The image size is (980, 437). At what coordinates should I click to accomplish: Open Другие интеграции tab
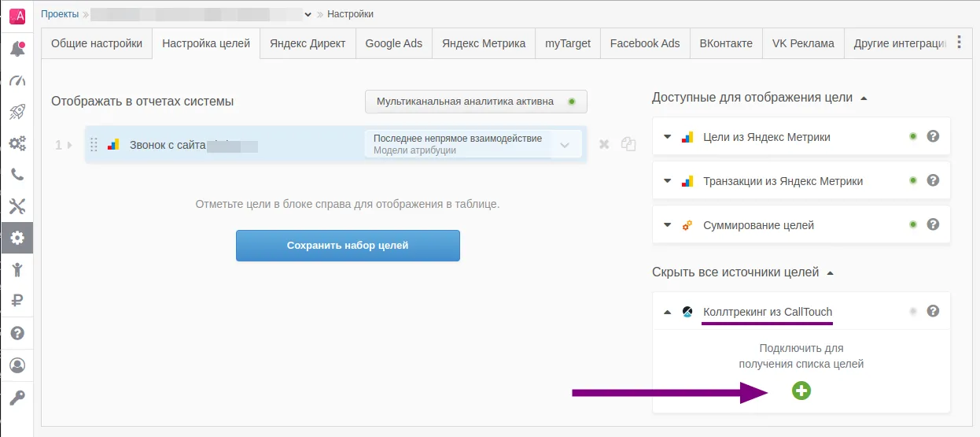[x=897, y=43]
